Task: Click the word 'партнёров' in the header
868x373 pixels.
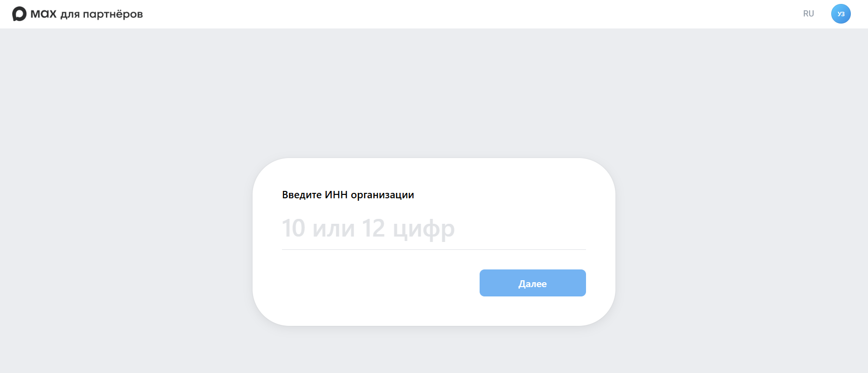Action: click(x=113, y=14)
